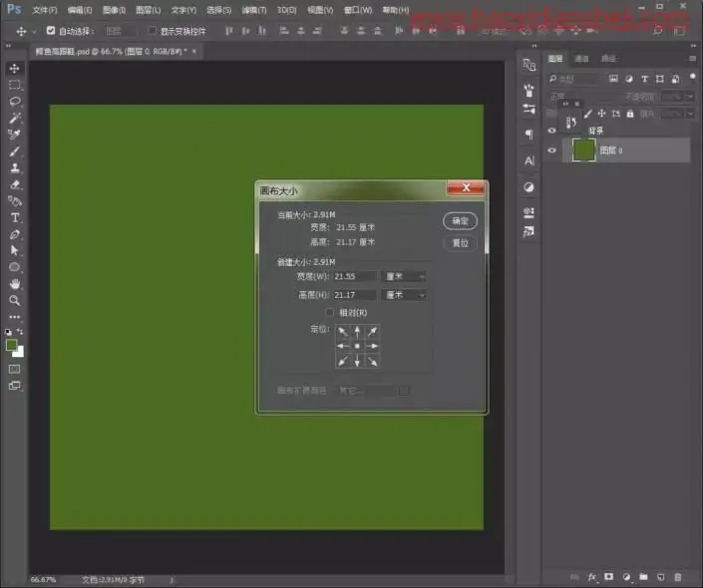Enable the 相对(R) checkbox
703x588 pixels.
(330, 312)
